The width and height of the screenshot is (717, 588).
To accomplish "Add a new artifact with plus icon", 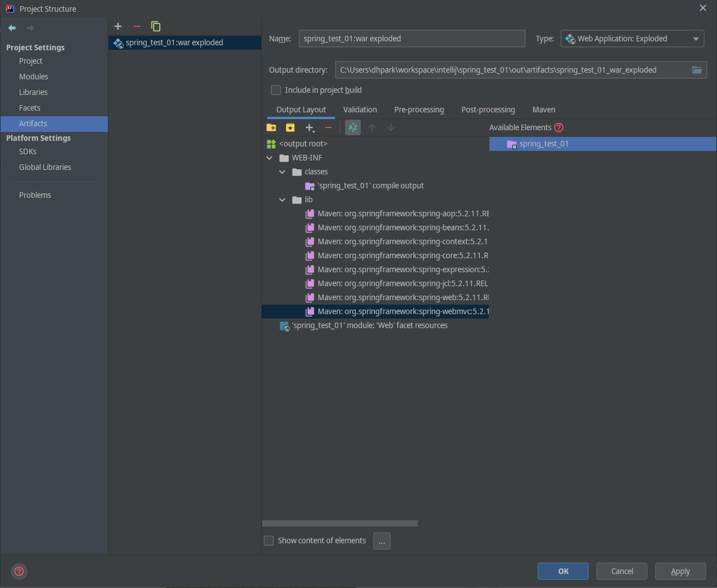I will [x=118, y=26].
